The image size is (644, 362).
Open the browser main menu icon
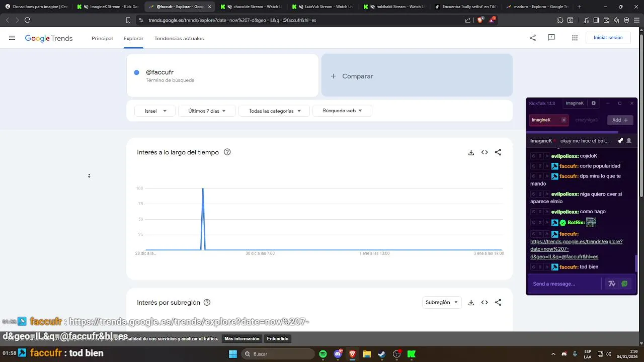[637, 20]
